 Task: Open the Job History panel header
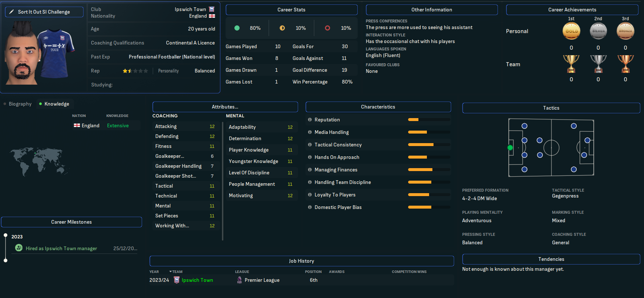pyautogui.click(x=302, y=261)
